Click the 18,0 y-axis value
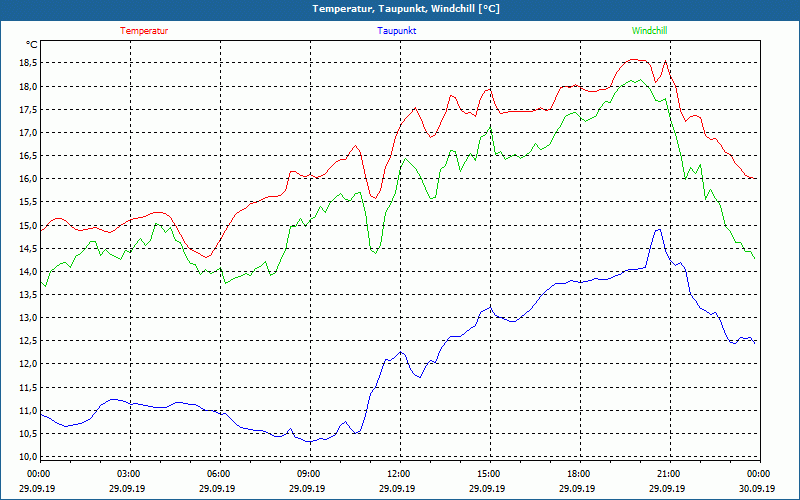 click(28, 86)
